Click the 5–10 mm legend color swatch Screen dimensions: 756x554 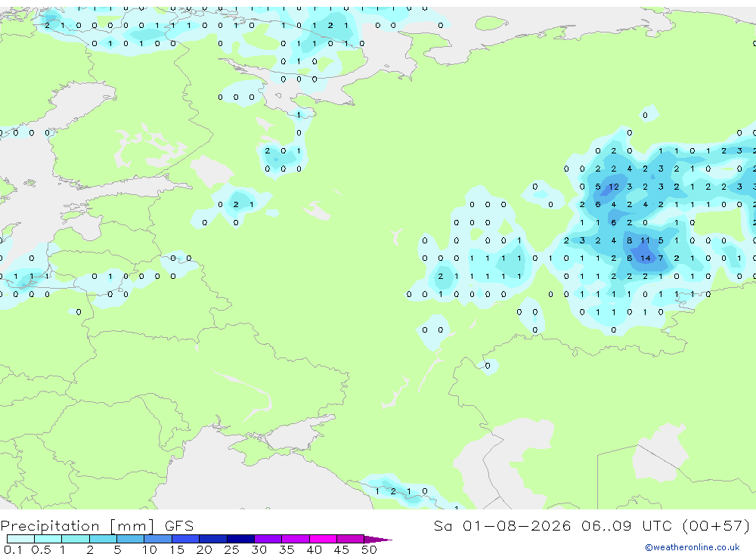[130, 539]
